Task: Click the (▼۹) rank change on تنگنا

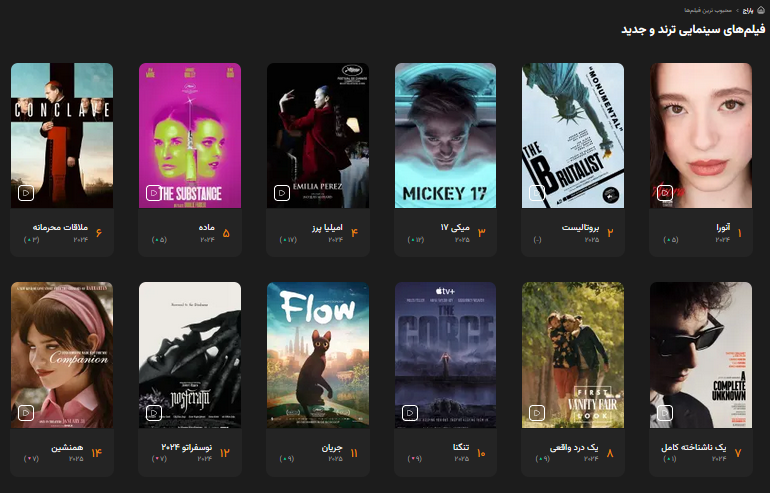Action: coord(415,459)
